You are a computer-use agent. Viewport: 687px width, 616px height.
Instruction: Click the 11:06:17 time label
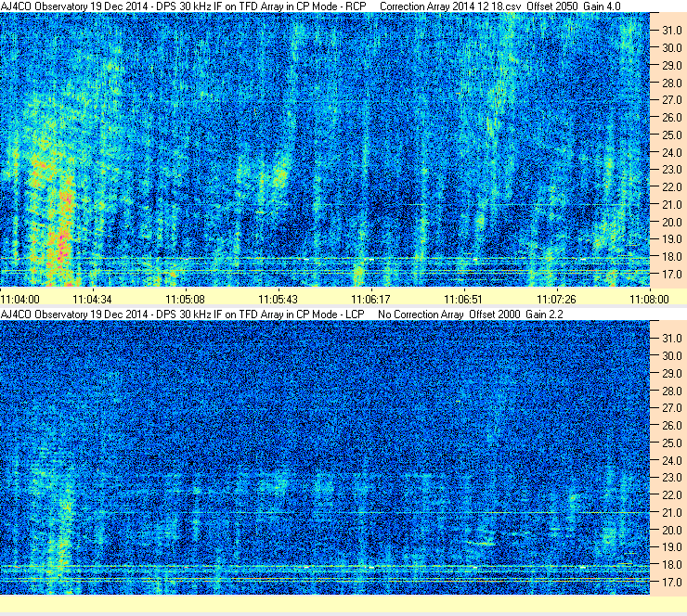click(370, 300)
